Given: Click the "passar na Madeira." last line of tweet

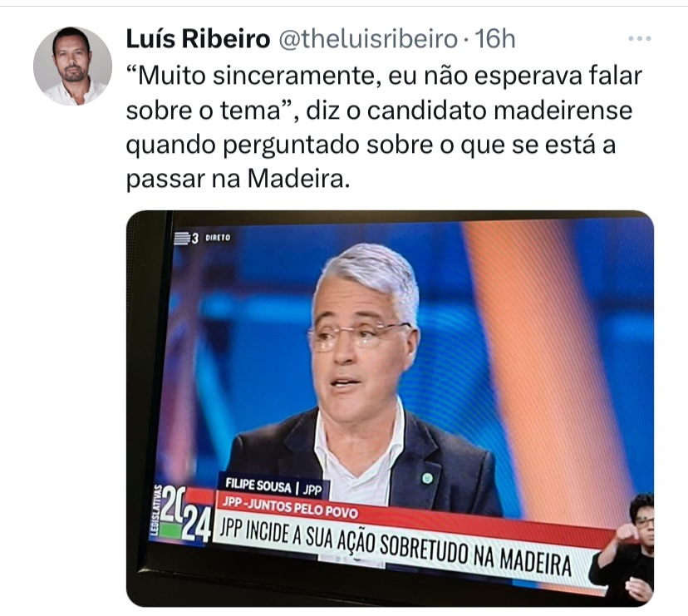Looking at the screenshot, I should (x=238, y=179).
